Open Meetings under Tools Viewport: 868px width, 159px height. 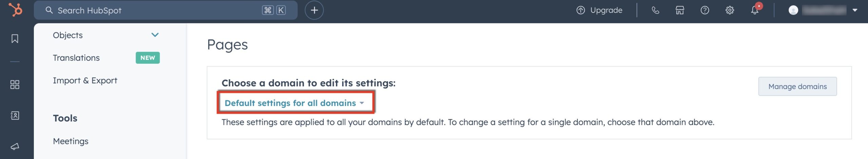point(71,141)
